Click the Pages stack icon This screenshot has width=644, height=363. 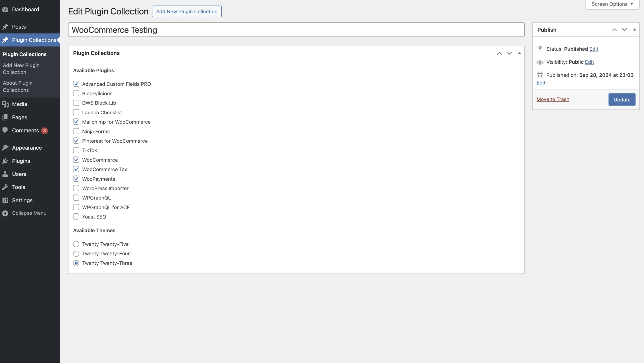pyautogui.click(x=5, y=117)
